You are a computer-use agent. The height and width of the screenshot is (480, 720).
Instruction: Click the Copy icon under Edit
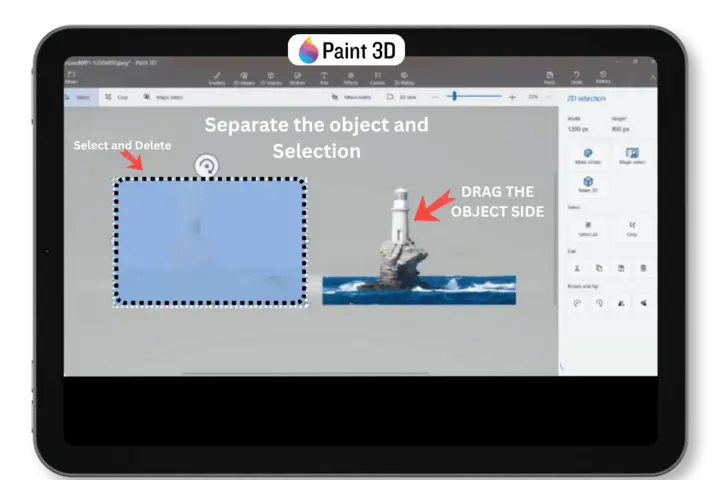pos(598,268)
